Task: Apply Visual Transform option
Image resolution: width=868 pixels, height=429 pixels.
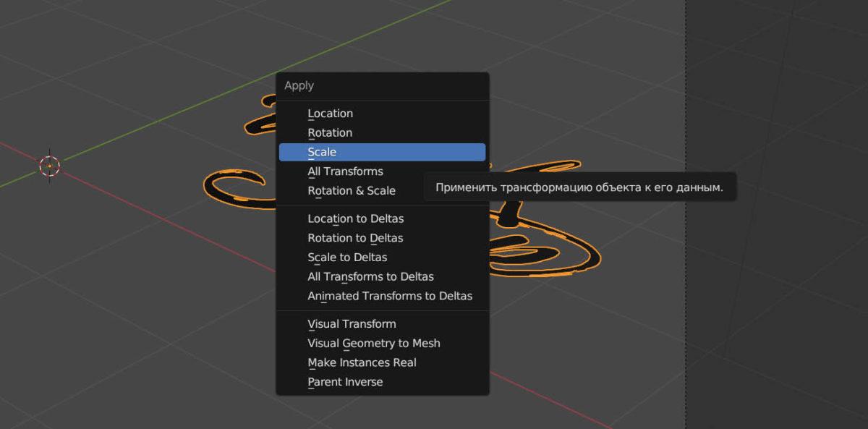Action: coord(382,324)
